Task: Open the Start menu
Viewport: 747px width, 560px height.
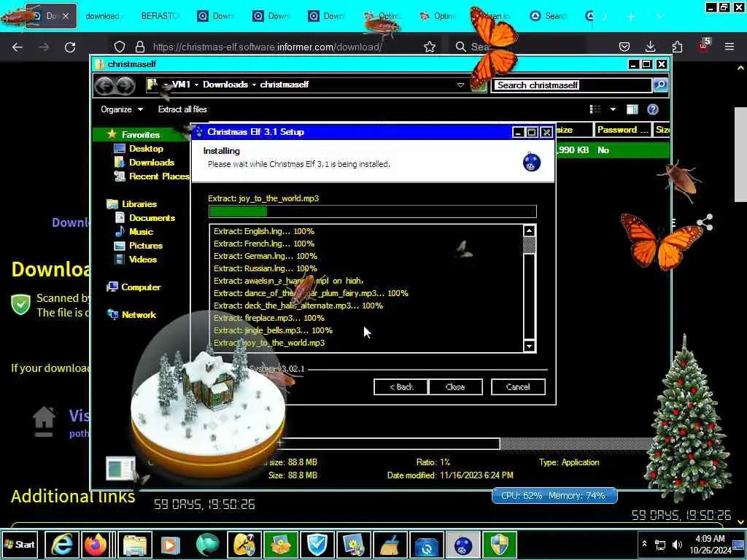Action: pos(20,544)
